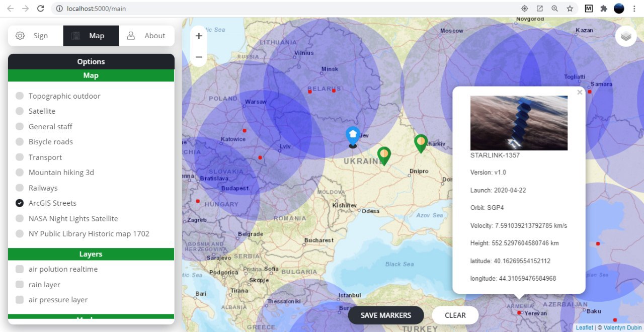
Task: Click the browser back arrow
Action: (x=10, y=9)
